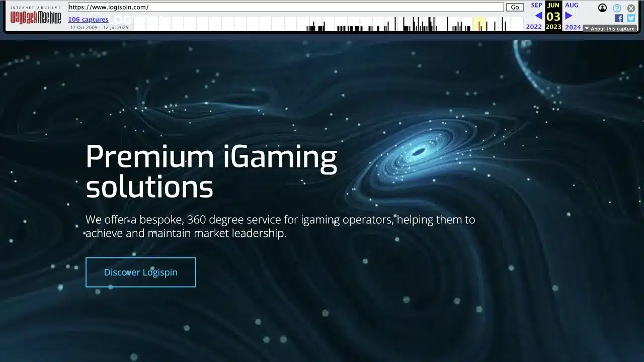Close the Wayback toolbar
The image size is (644, 362).
tap(631, 8)
